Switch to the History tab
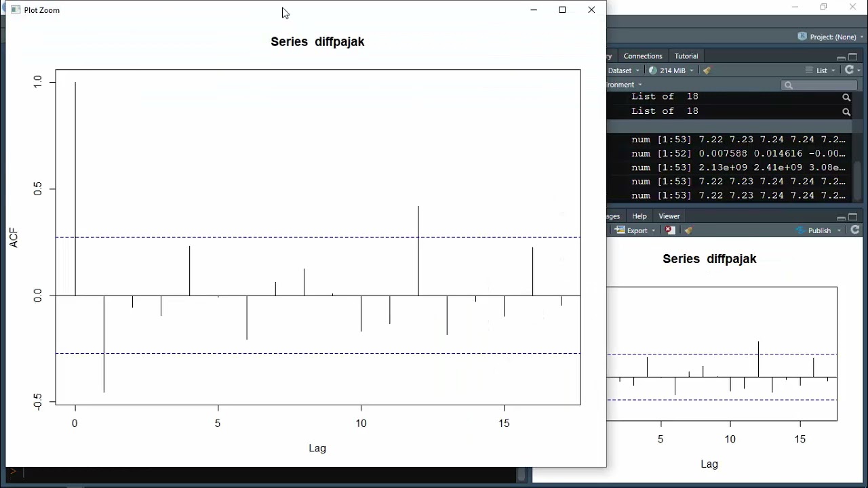Image resolution: width=868 pixels, height=488 pixels. tap(610, 56)
